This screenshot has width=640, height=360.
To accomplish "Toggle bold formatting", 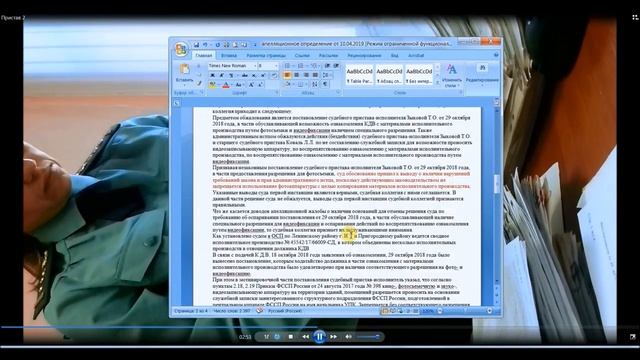I will tap(212, 75).
